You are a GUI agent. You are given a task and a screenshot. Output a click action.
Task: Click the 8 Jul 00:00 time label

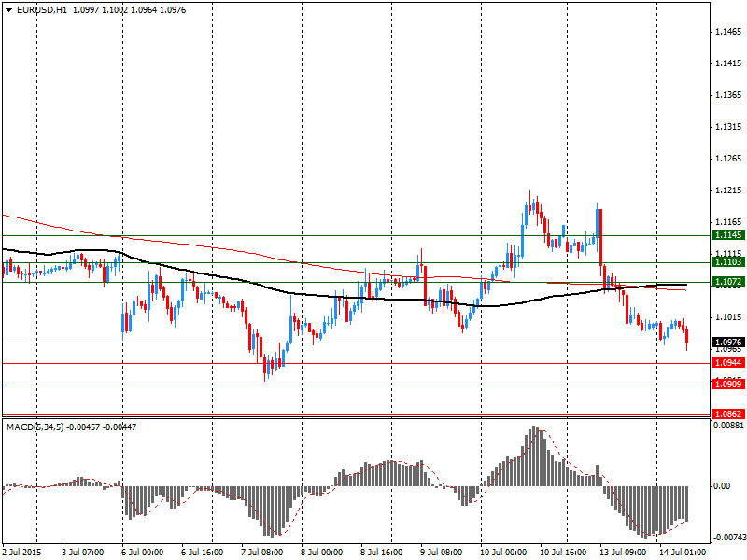point(321,553)
